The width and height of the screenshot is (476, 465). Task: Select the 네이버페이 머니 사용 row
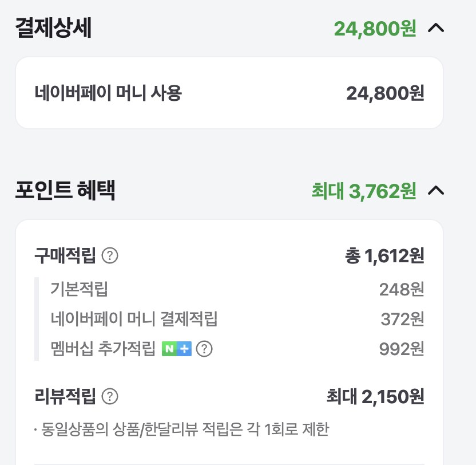click(229, 93)
